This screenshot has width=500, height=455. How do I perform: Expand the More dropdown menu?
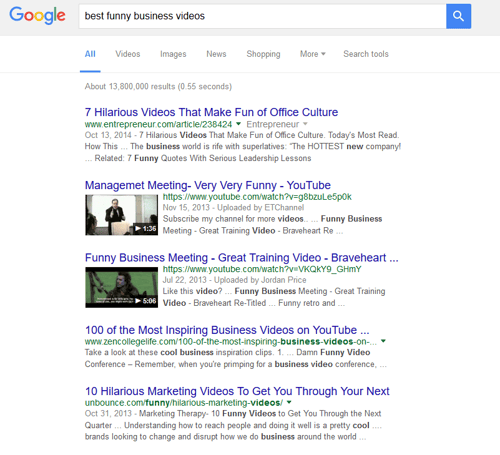click(312, 54)
